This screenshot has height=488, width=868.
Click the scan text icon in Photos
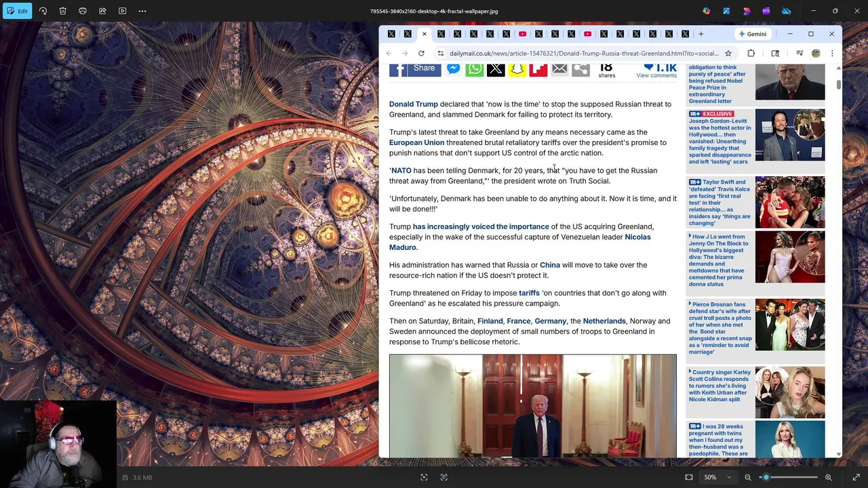pos(444,477)
